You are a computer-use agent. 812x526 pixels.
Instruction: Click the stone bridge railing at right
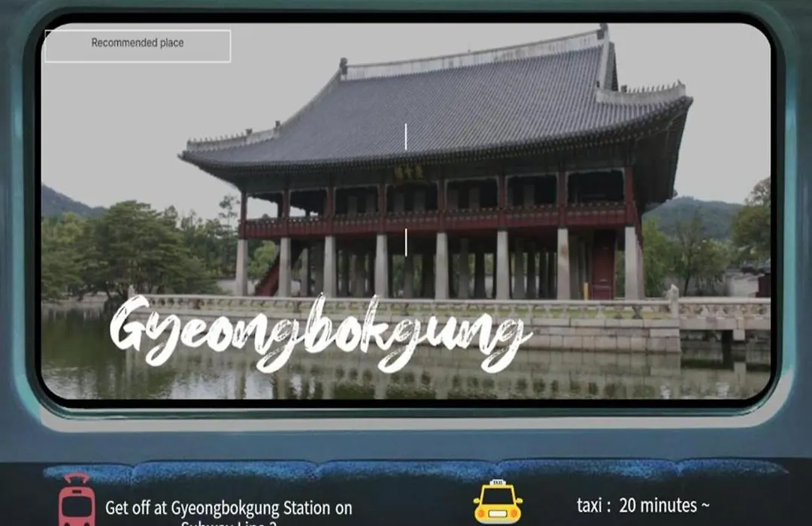(x=722, y=308)
